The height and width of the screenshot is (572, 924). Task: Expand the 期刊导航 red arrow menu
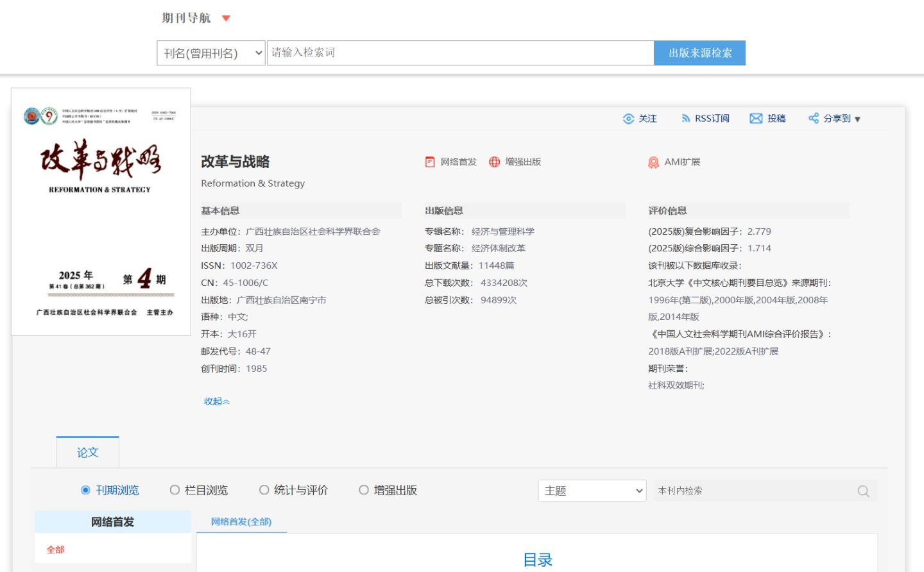[x=226, y=19]
